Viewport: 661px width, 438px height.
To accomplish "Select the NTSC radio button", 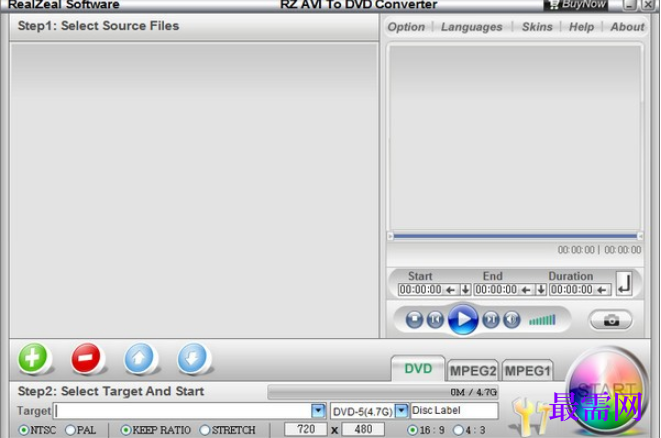I will (24, 430).
